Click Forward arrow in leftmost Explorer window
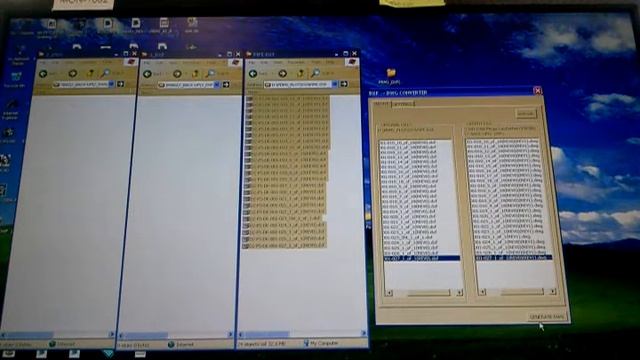This screenshot has height=360, width=640. point(73,73)
